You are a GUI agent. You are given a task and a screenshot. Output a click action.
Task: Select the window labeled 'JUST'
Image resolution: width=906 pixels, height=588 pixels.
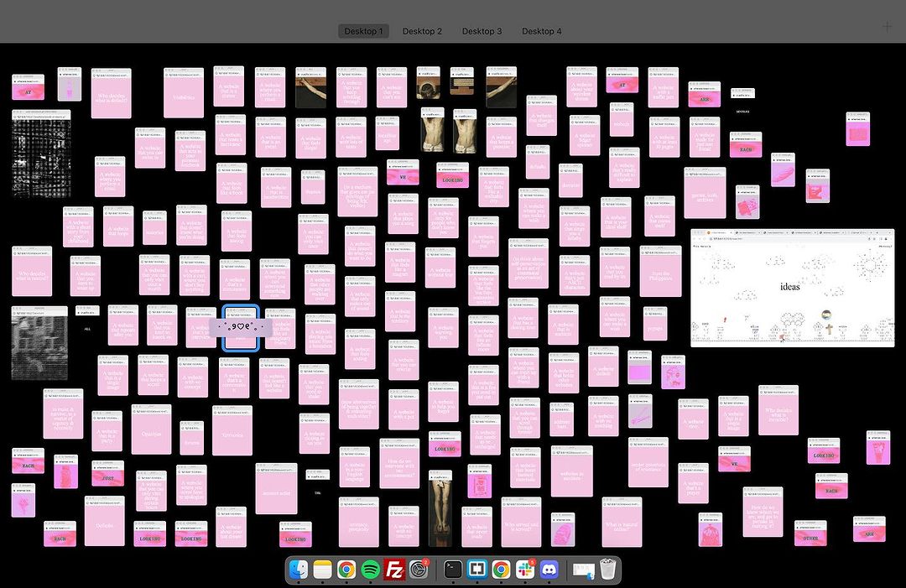coord(108,473)
